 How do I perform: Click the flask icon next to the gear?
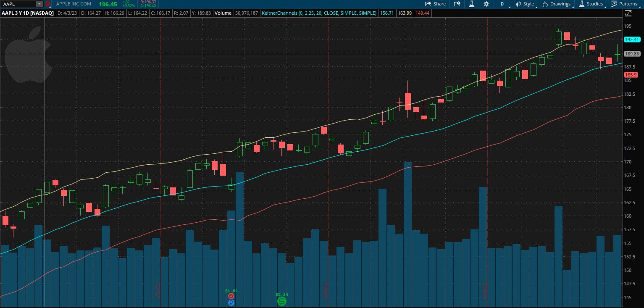tap(472, 4)
